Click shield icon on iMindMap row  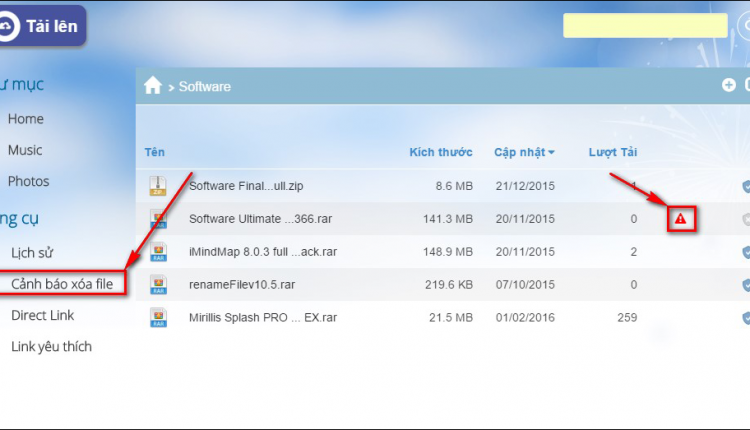[746, 252]
